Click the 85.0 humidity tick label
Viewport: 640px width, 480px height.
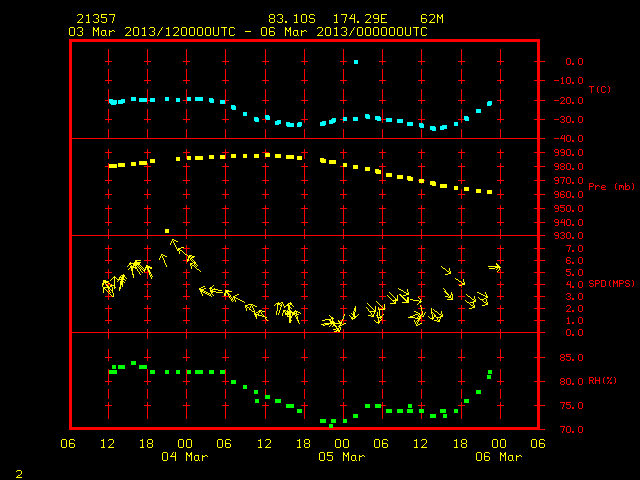[x=571, y=358]
